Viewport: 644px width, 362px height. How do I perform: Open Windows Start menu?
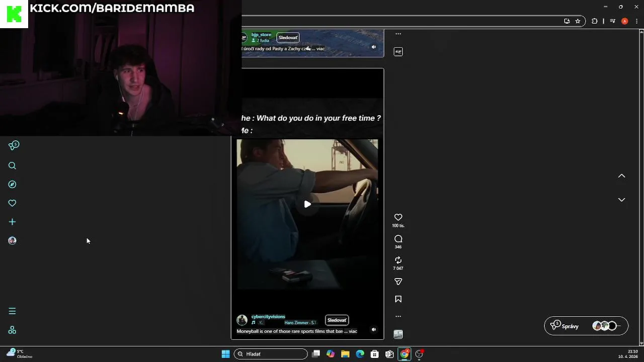[225, 354]
